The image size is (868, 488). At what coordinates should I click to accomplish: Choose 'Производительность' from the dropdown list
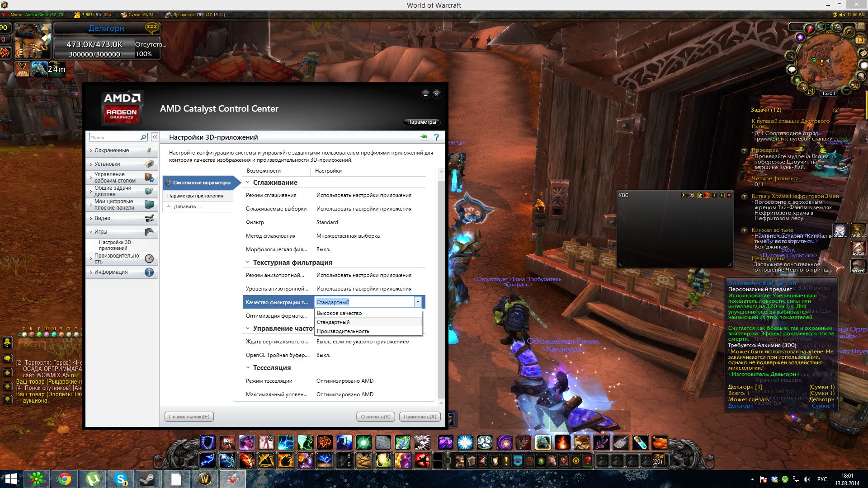343,331
